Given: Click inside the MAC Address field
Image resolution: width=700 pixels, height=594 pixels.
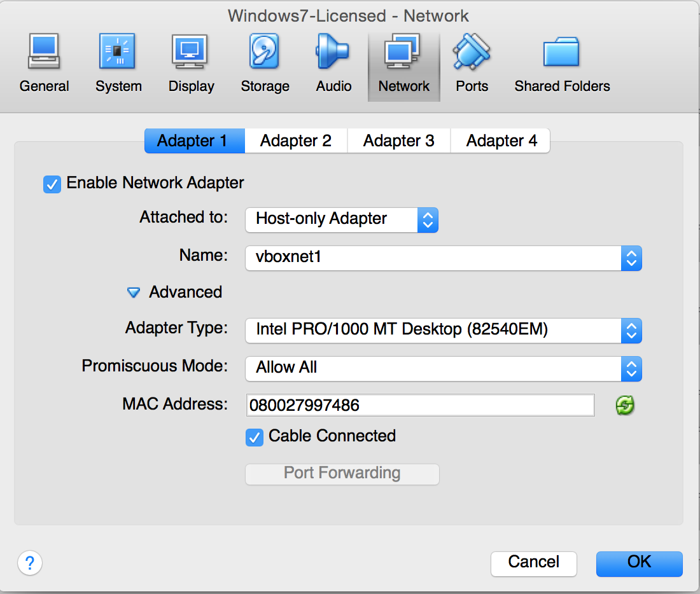Looking at the screenshot, I should click(420, 405).
